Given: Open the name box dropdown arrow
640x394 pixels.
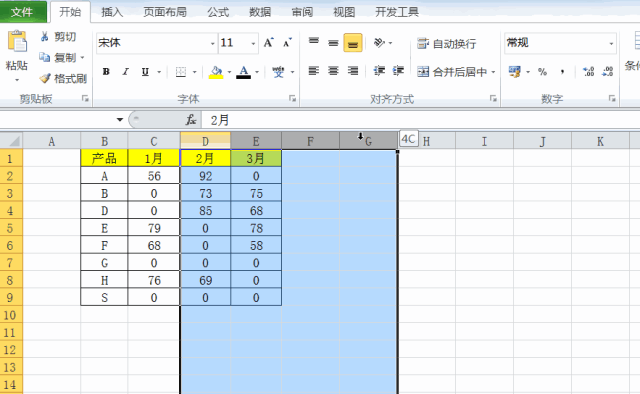Looking at the screenshot, I should (x=120, y=120).
